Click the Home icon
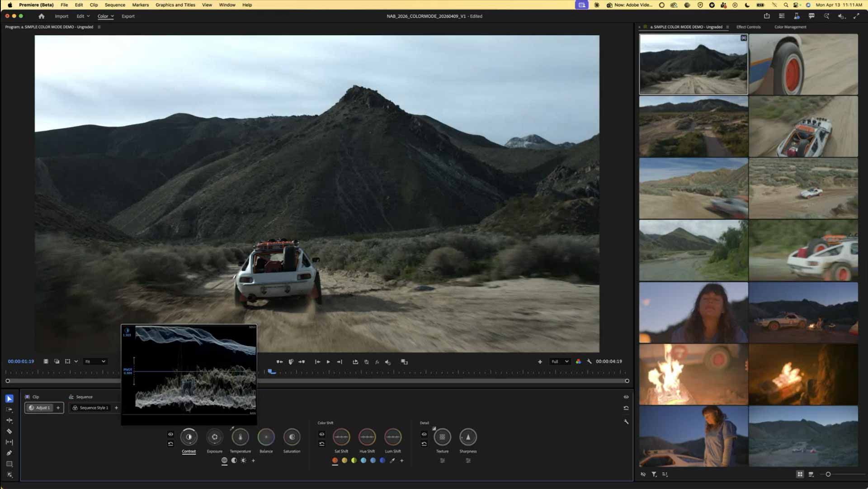 click(x=42, y=16)
